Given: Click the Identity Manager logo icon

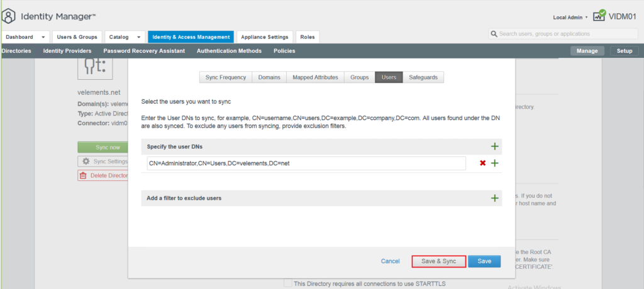Looking at the screenshot, I should pyautogui.click(x=9, y=16).
